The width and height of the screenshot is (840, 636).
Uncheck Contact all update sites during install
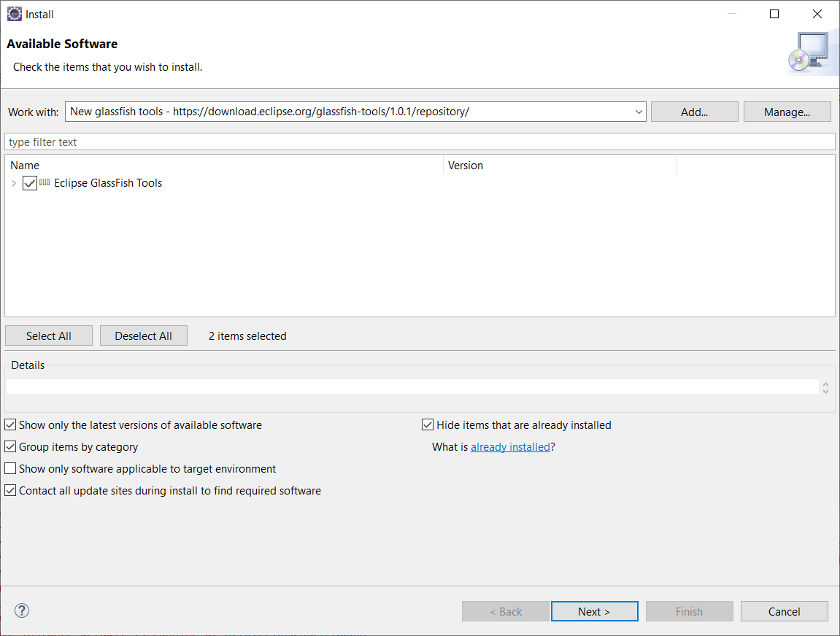pos(10,491)
